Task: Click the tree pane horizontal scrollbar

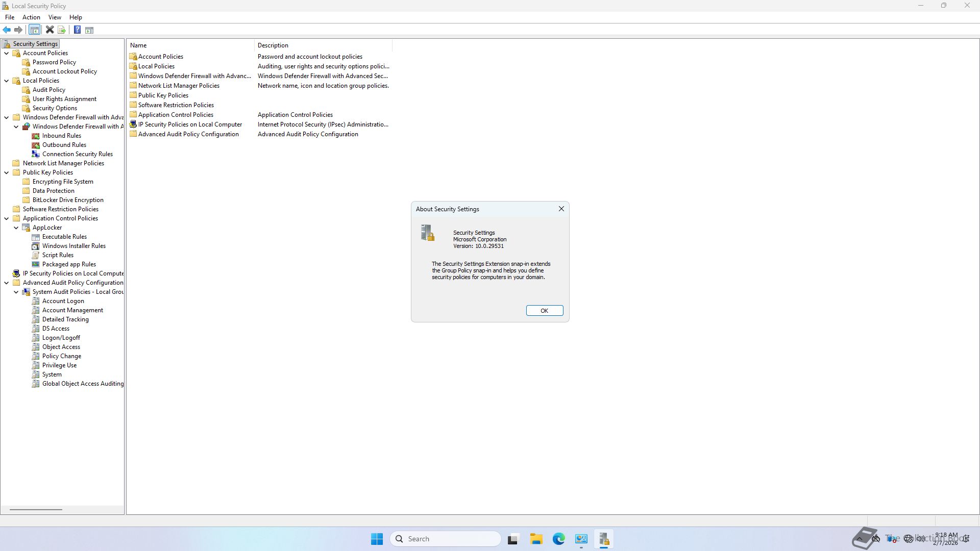Action: coord(36,509)
